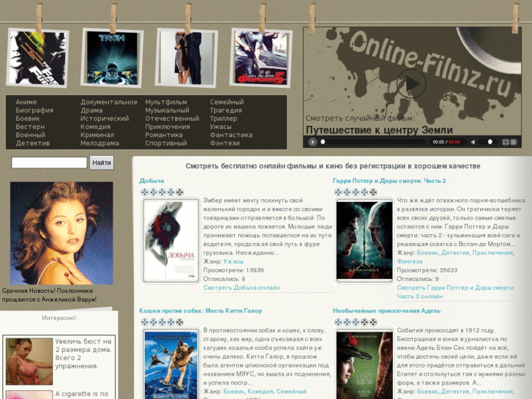Open the Adele adventure poster image

tap(364, 364)
